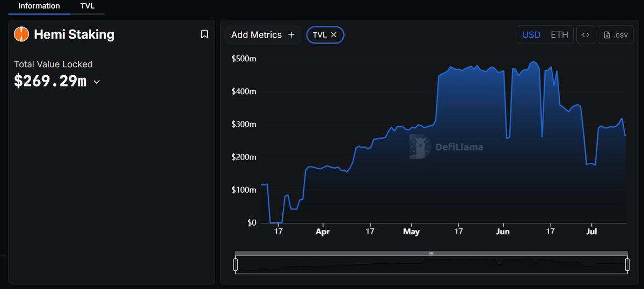Click the Apr date axis label
The height and width of the screenshot is (289, 644).
tap(323, 232)
